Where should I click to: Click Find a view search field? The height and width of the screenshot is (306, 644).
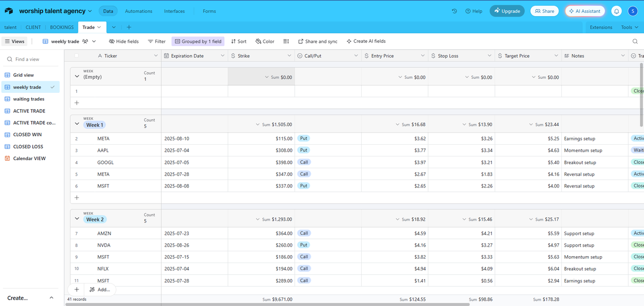30,59
